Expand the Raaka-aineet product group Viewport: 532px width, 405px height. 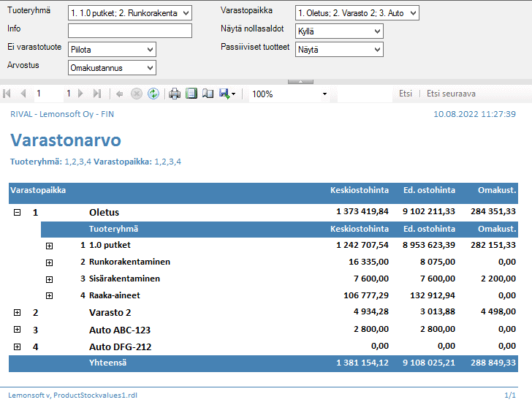(49, 295)
